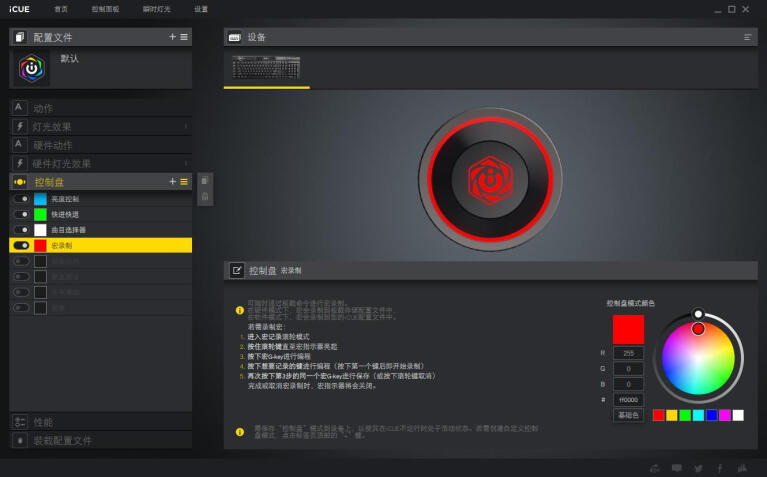Click the 性能 section sliders icon
Image resolution: width=767 pixels, height=477 pixels.
[x=20, y=422]
